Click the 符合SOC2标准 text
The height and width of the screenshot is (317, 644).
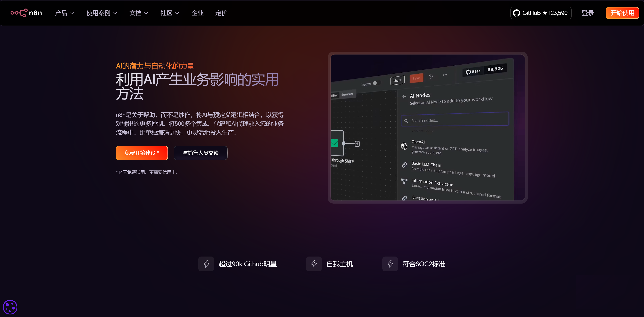tap(424, 264)
